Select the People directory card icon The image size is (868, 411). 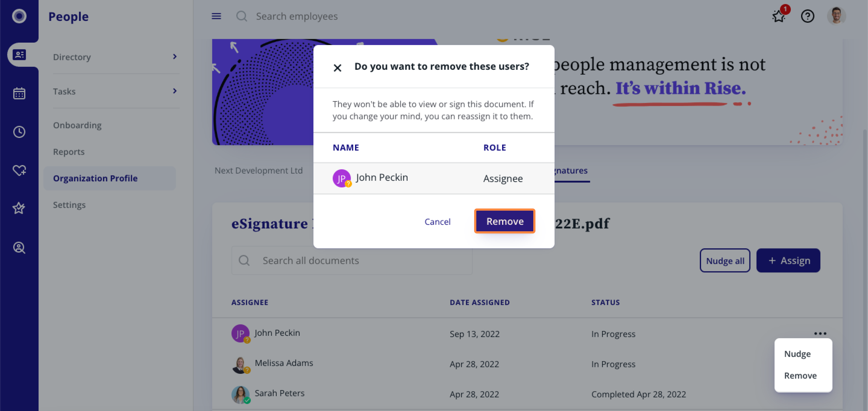tap(19, 55)
